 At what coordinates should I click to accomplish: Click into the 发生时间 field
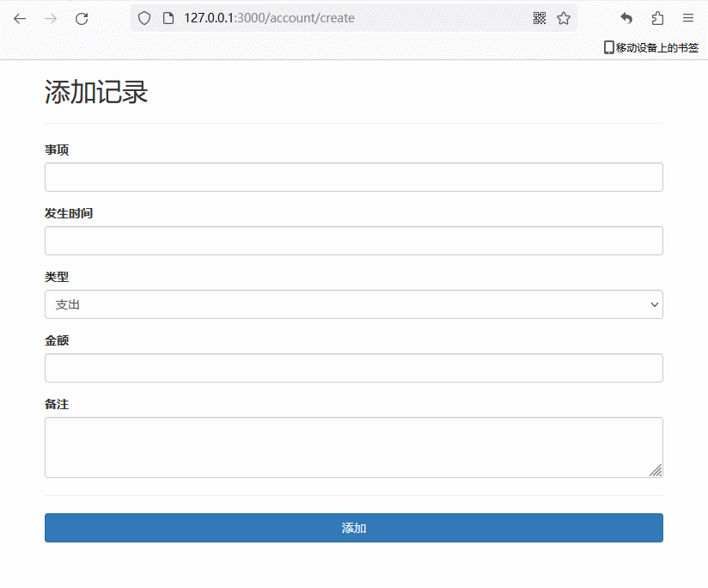[x=353, y=241]
